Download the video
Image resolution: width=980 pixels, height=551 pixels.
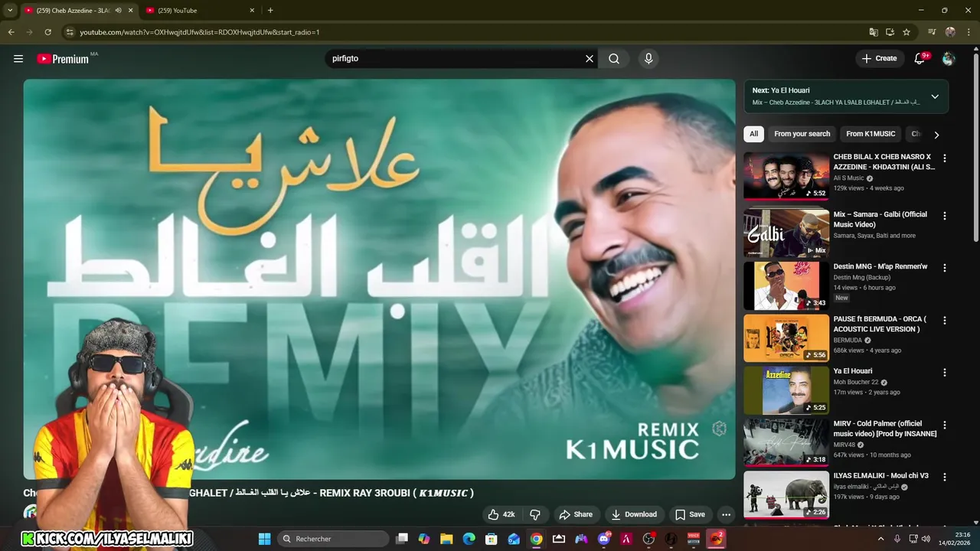coord(634,514)
